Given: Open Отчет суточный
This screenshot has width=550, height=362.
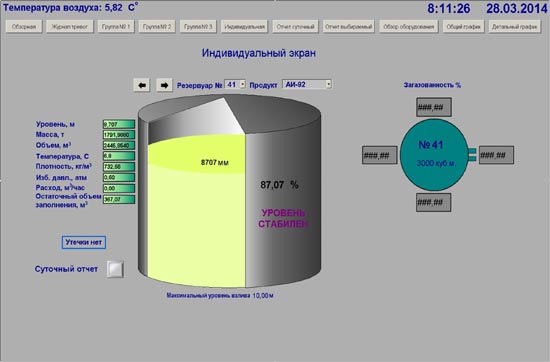Looking at the screenshot, I should (295, 27).
